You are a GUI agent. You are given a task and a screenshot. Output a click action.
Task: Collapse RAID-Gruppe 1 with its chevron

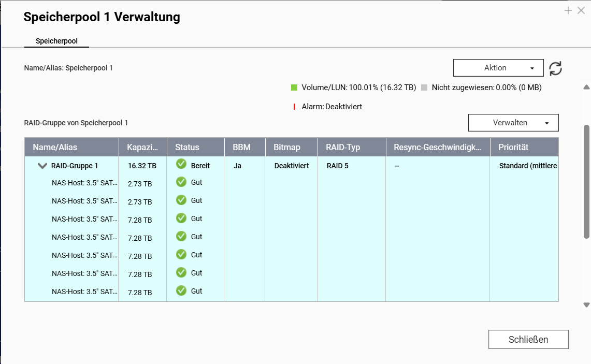(42, 166)
